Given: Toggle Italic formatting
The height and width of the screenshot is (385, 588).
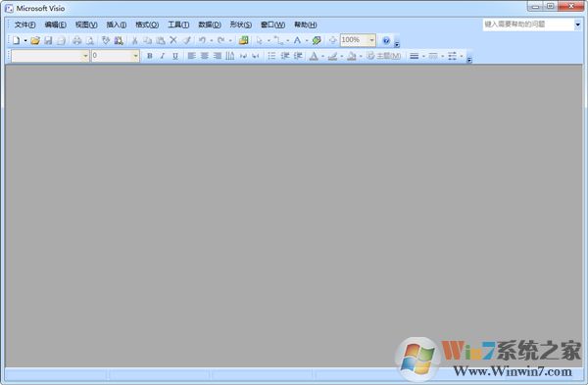Looking at the screenshot, I should point(163,56).
